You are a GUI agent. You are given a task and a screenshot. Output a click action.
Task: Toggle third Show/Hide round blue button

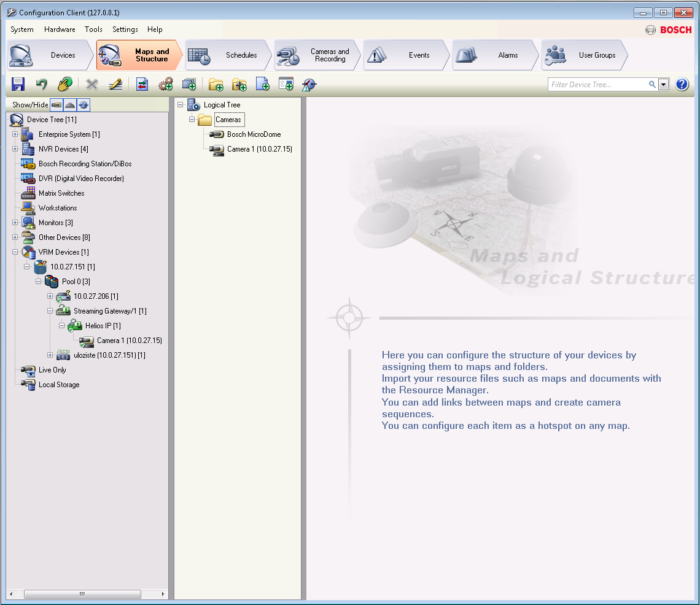point(84,105)
